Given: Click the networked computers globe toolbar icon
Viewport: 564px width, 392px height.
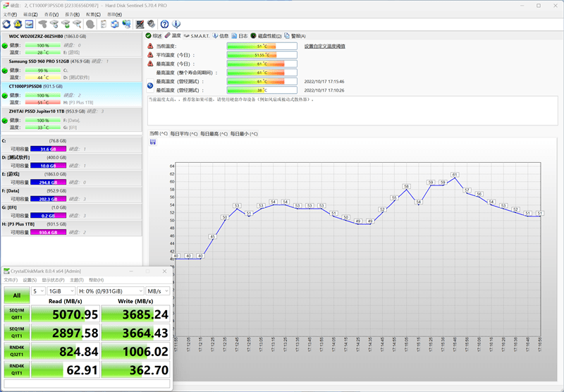Looking at the screenshot, I should (126, 24).
